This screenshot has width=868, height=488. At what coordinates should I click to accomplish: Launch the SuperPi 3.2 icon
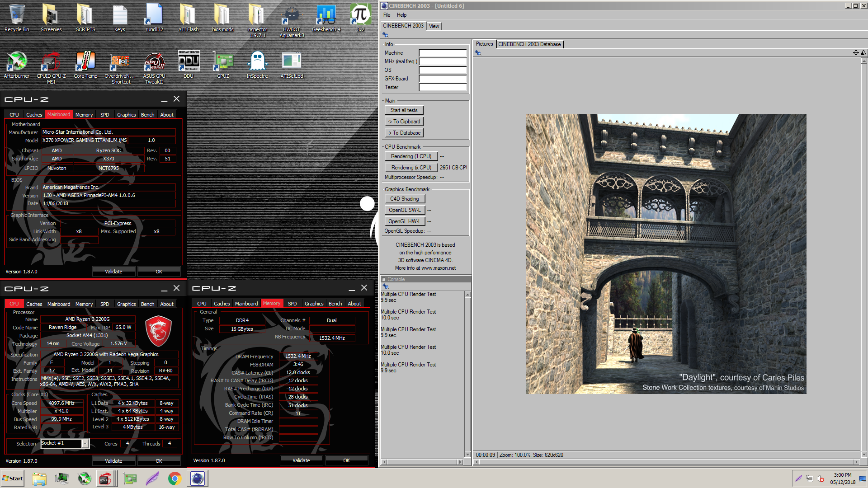point(360,17)
